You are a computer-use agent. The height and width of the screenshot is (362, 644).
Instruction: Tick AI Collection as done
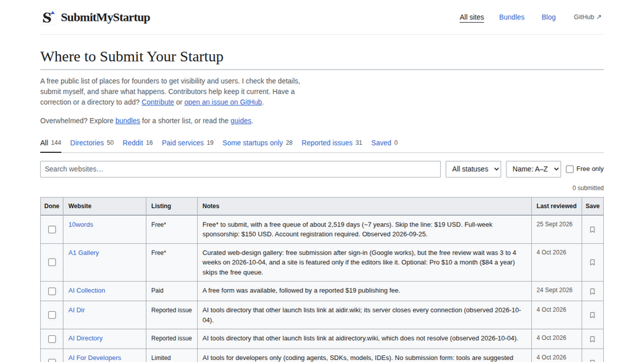click(x=52, y=292)
